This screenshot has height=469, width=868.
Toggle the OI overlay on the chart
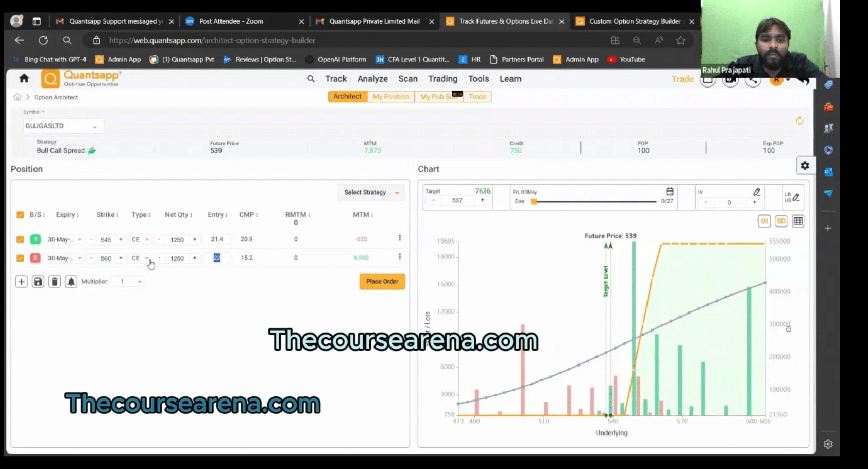tap(764, 221)
